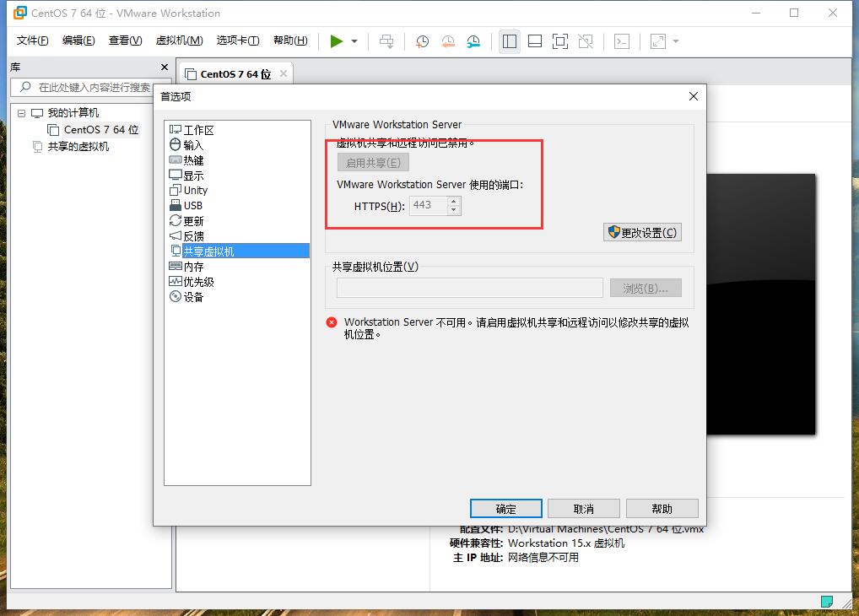The height and width of the screenshot is (616, 859).
Task: Click the HTTPS port number field
Action: point(429,206)
